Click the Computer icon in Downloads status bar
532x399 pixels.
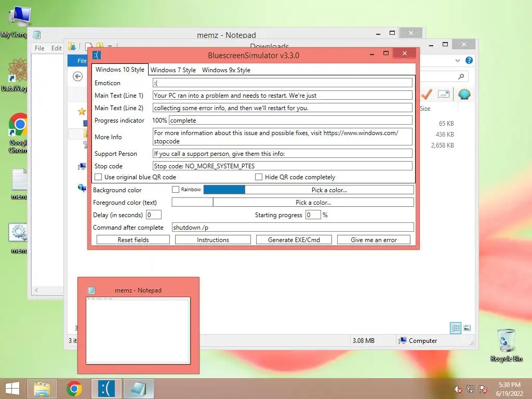(403, 340)
